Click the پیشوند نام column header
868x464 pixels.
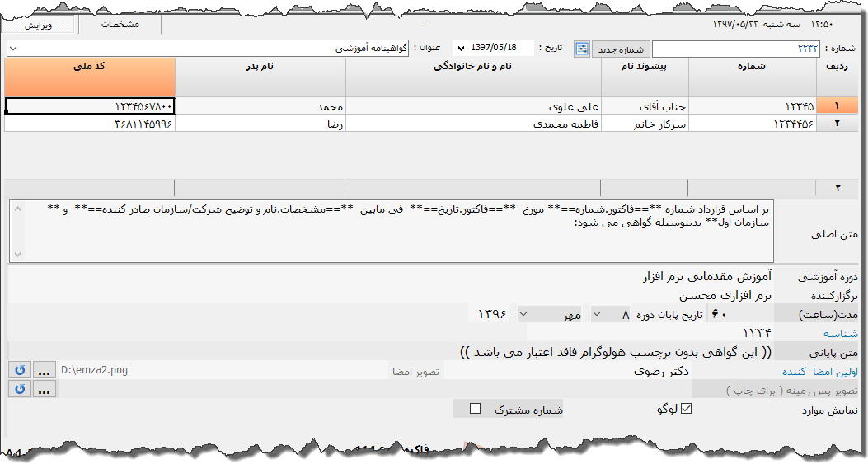coord(645,77)
